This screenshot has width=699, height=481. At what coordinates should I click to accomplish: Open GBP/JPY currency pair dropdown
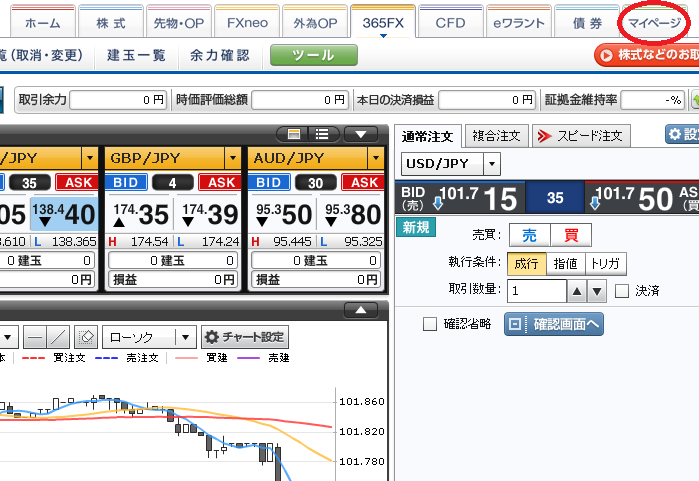coord(232,158)
